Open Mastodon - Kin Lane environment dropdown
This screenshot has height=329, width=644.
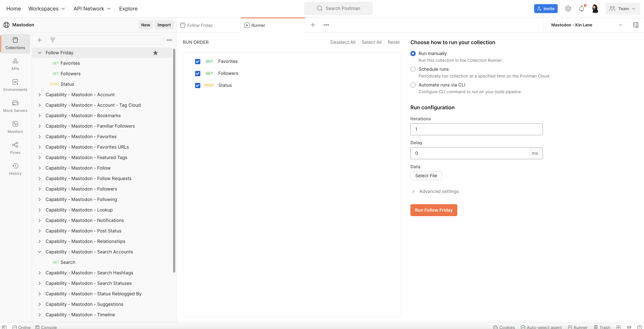click(586, 25)
